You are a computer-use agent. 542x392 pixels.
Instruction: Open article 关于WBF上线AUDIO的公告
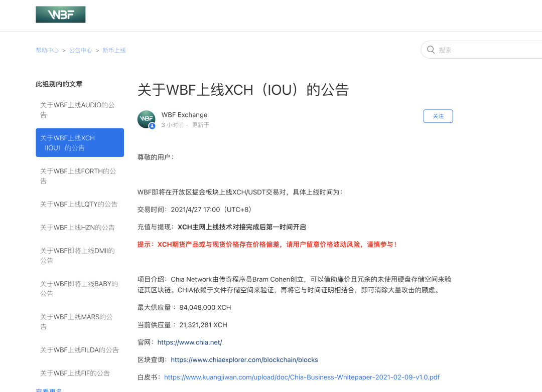[x=77, y=110]
